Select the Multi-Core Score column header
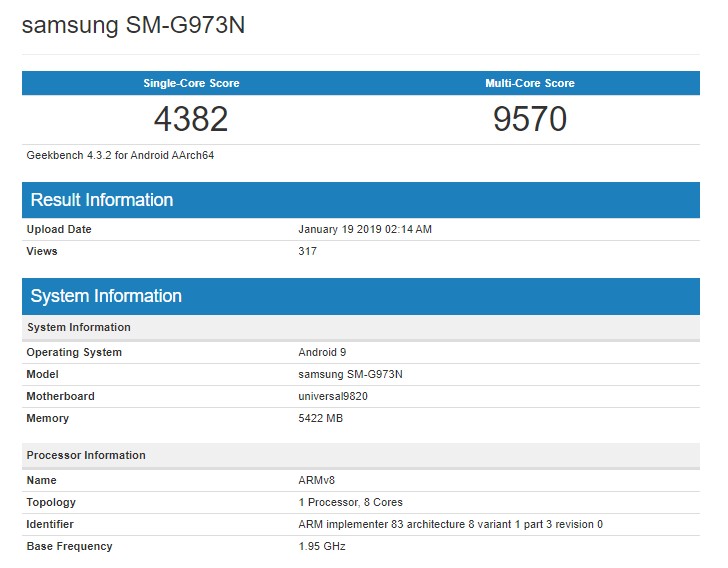Screen dimensions: 728x568 [530, 83]
